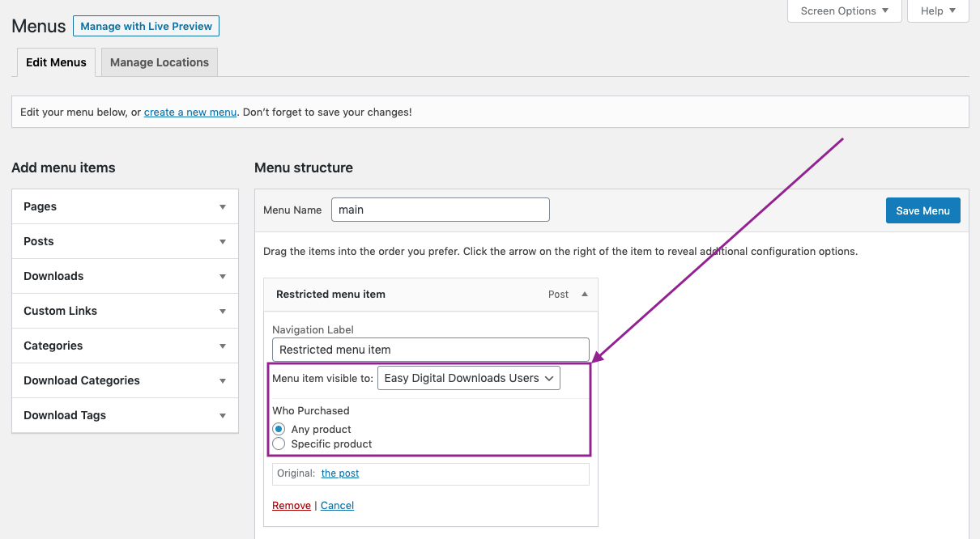Viewport: 980px width, 539px height.
Task: Select the Any product radio button
Action: [x=279, y=429]
